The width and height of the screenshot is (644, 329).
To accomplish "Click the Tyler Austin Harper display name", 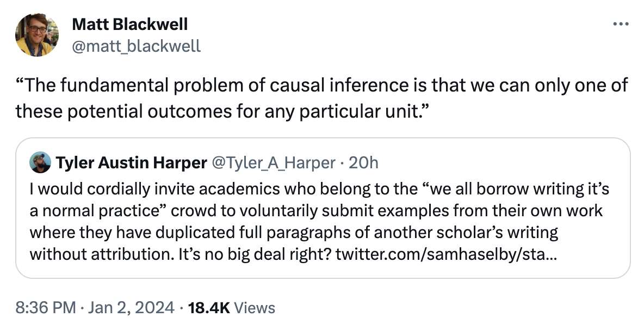I will 132,163.
